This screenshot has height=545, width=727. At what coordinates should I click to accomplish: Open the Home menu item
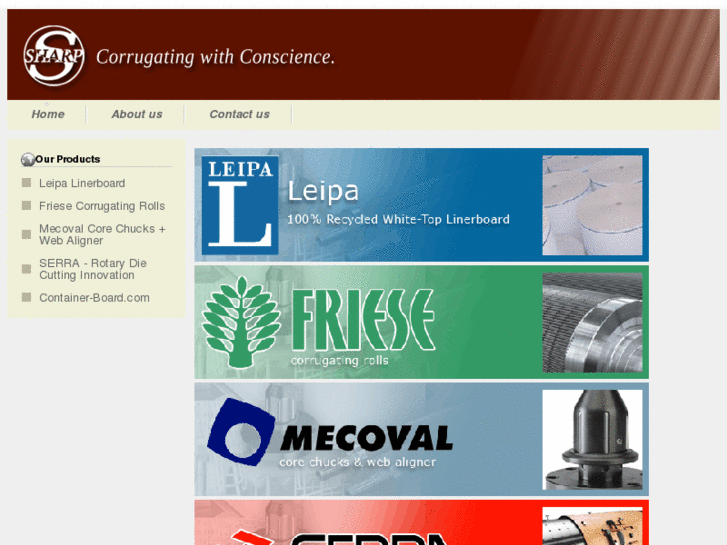click(x=48, y=114)
